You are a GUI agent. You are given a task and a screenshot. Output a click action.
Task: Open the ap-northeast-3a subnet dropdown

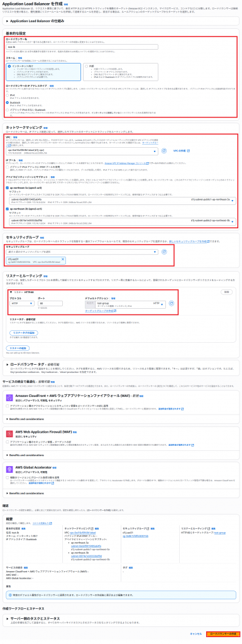pos(122,201)
